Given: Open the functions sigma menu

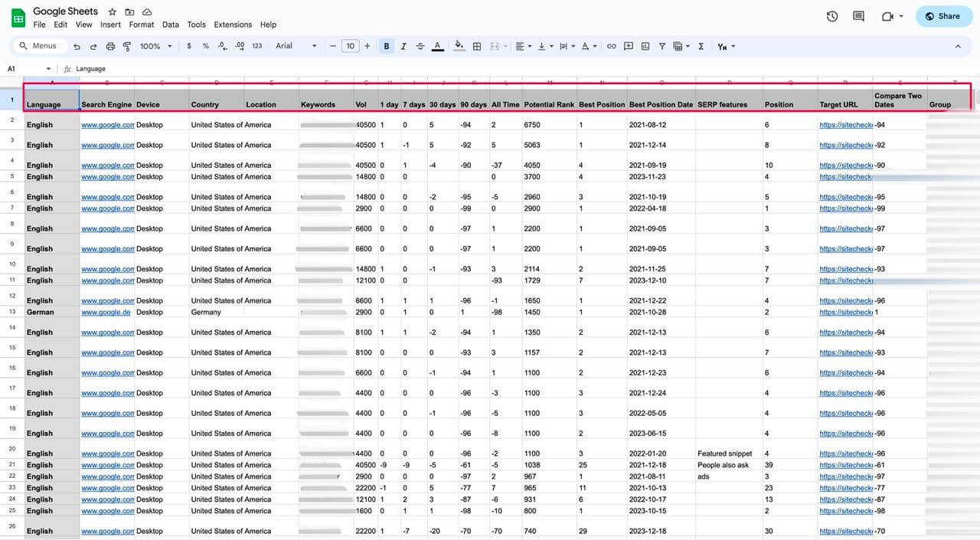Looking at the screenshot, I should point(701,46).
